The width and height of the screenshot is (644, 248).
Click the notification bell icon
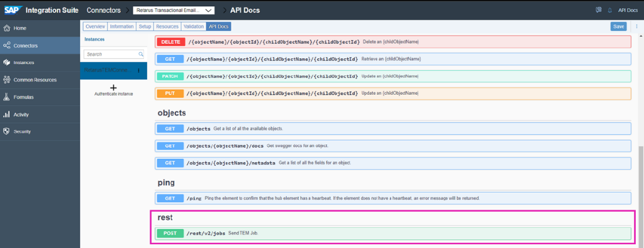pos(610,10)
